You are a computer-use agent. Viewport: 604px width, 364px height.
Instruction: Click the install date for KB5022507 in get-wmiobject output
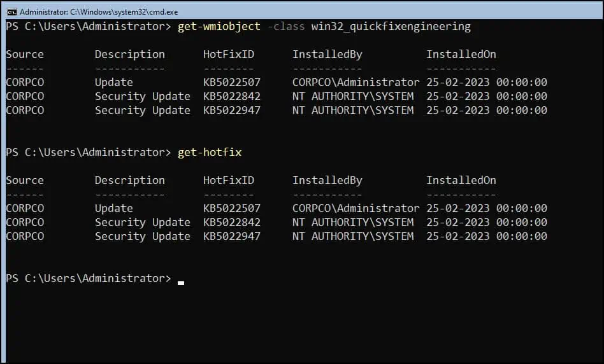[x=487, y=82]
